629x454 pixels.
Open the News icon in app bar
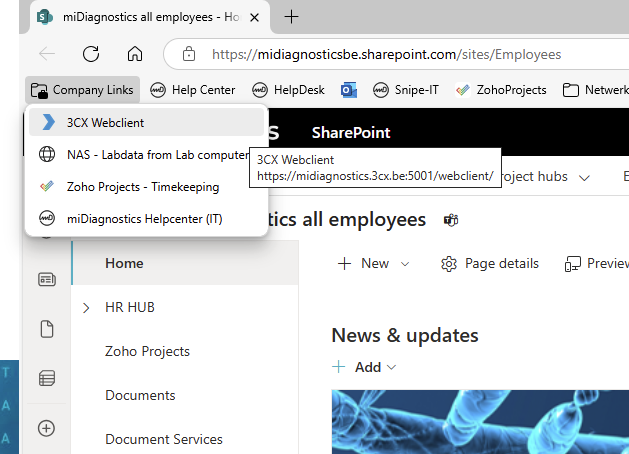[x=47, y=280]
